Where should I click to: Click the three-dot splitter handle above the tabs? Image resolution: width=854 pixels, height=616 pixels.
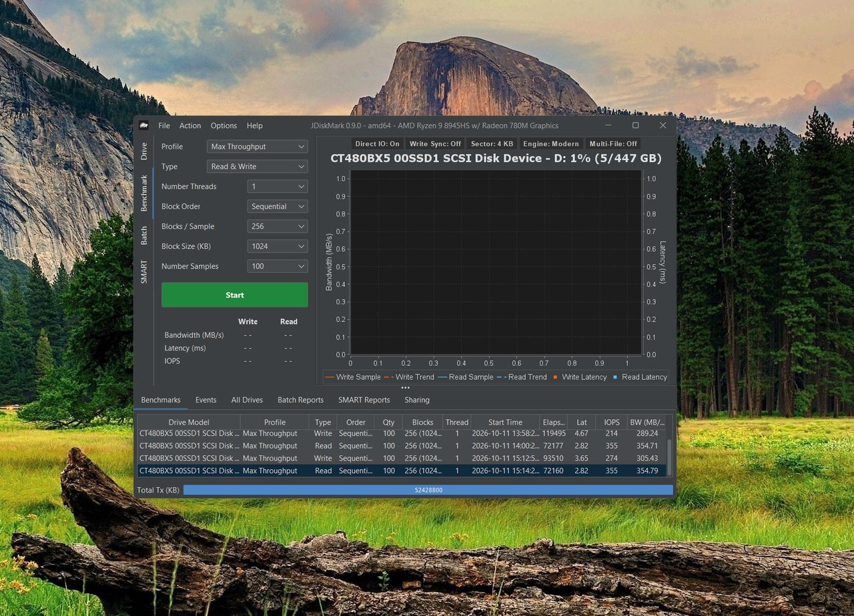click(405, 388)
